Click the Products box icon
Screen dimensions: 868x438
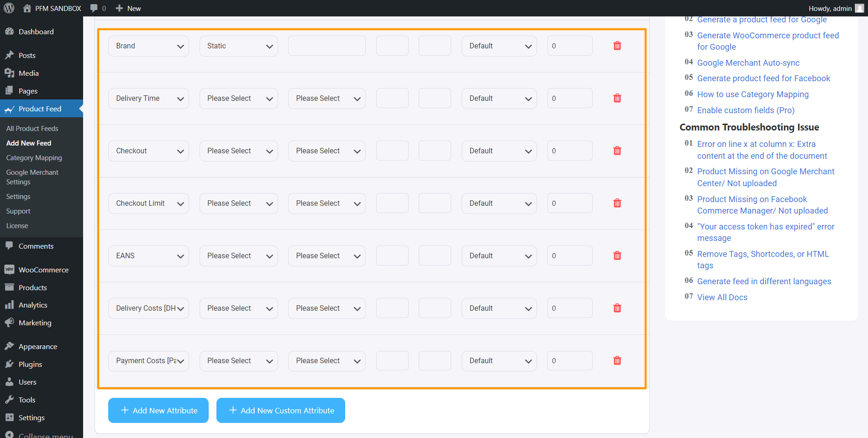9,287
